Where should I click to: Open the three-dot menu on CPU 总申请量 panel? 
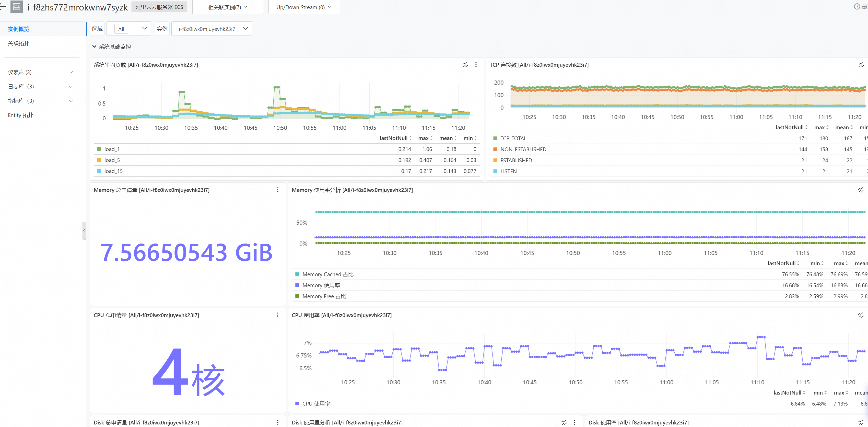278,315
